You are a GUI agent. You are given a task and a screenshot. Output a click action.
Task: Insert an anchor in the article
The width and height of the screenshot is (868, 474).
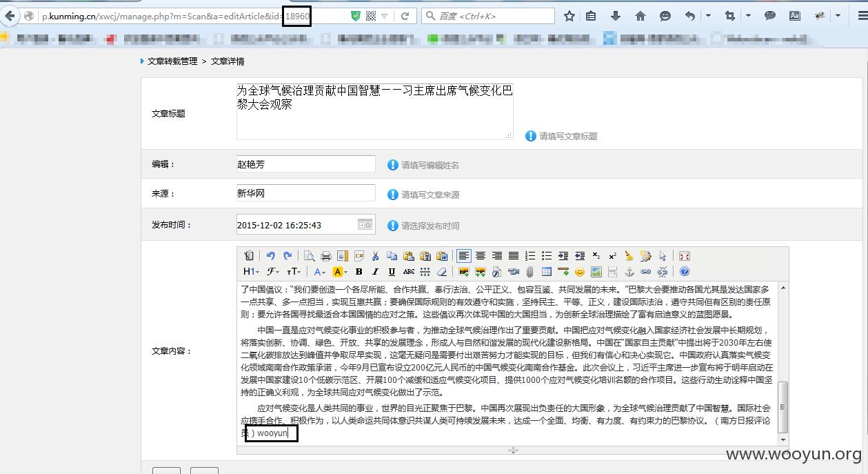[x=629, y=272]
